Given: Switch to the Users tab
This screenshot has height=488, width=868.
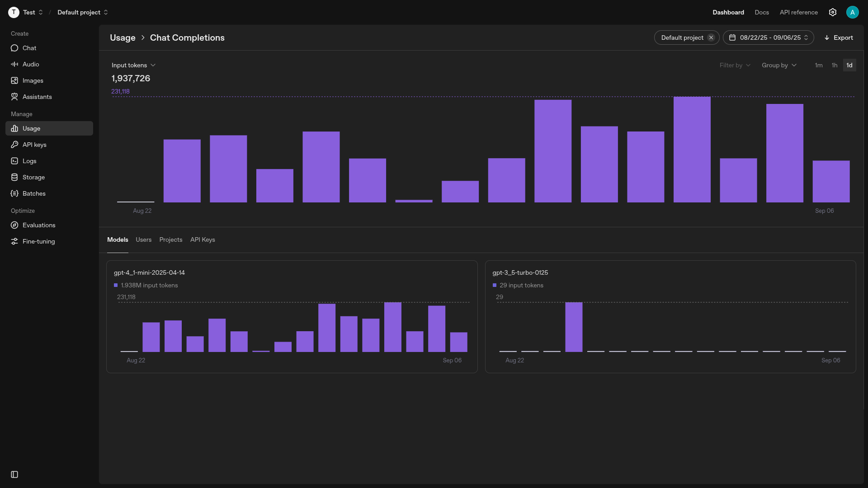Looking at the screenshot, I should point(143,239).
